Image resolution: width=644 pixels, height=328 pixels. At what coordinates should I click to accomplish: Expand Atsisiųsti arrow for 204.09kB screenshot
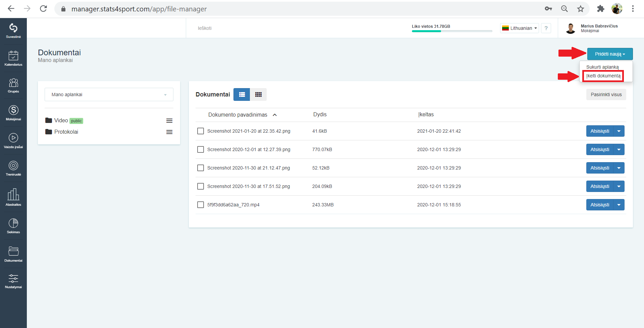point(619,186)
